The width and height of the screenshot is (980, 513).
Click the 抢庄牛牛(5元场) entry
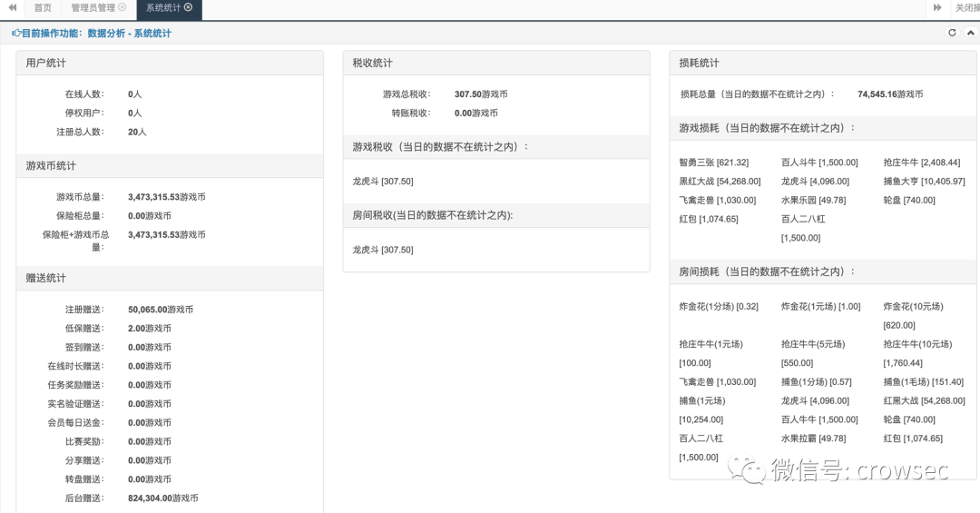click(812, 353)
